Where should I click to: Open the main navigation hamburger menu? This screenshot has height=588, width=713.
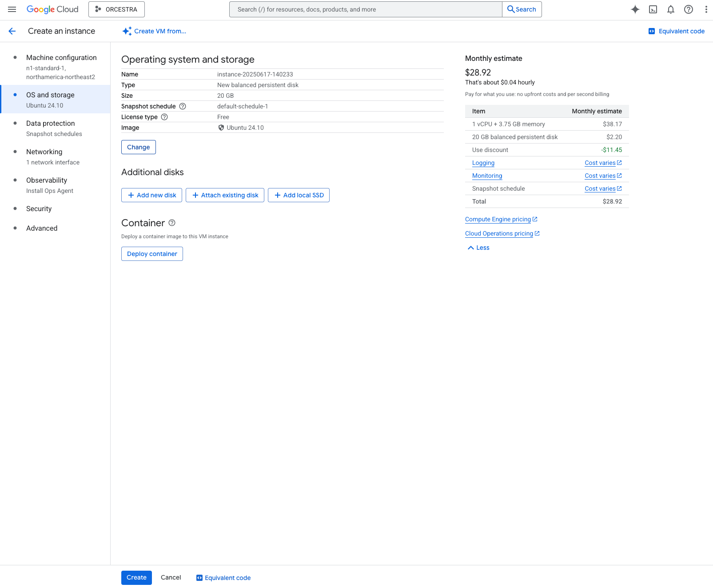[x=12, y=9]
